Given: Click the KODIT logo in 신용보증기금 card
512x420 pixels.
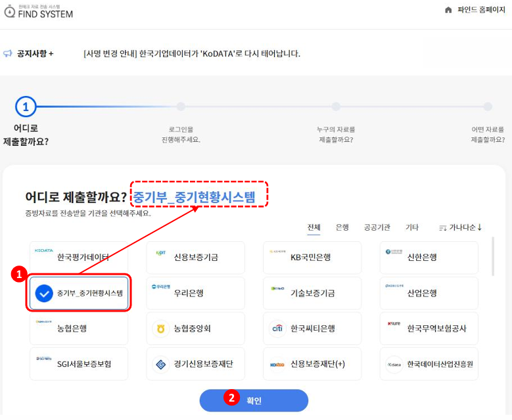Looking at the screenshot, I should point(160,253).
